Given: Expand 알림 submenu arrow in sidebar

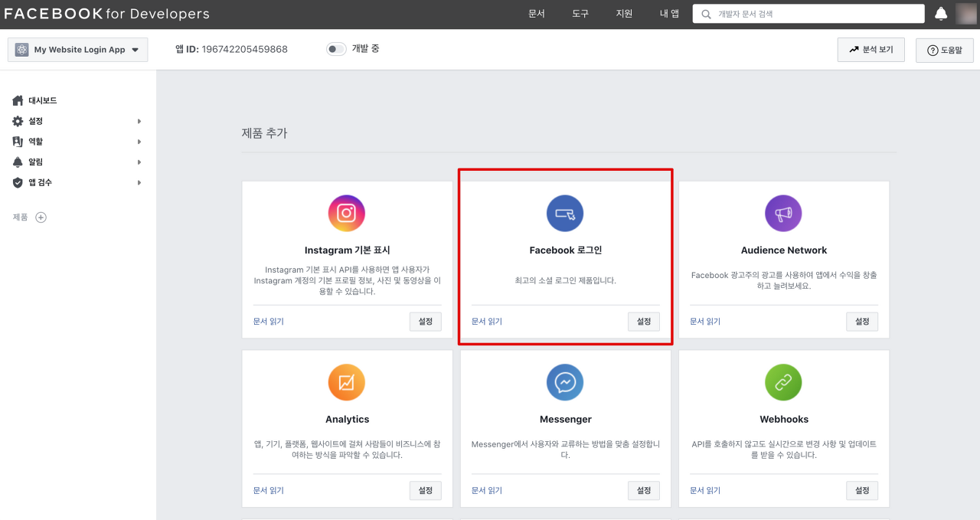Looking at the screenshot, I should coord(139,162).
